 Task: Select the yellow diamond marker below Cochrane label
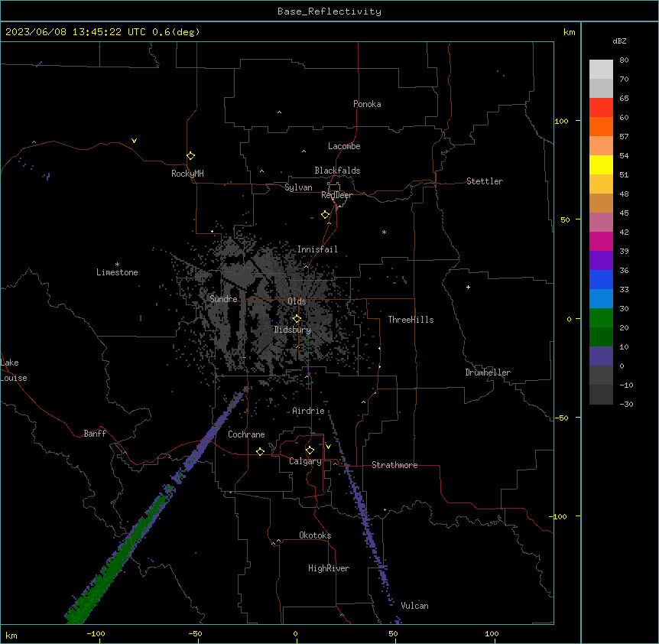(x=260, y=451)
